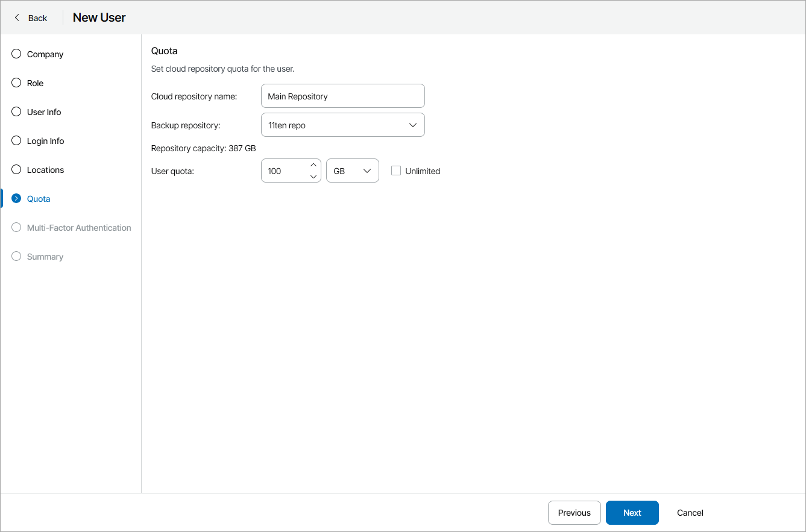Click the User Info step circle icon
Screen dimensions: 806x532
click(x=16, y=112)
